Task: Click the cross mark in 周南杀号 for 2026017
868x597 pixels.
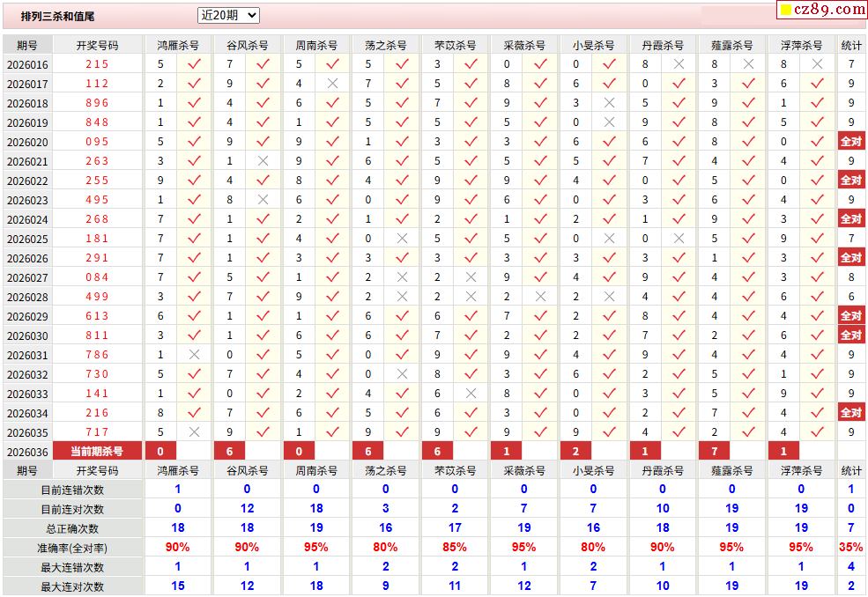Action: (x=332, y=84)
